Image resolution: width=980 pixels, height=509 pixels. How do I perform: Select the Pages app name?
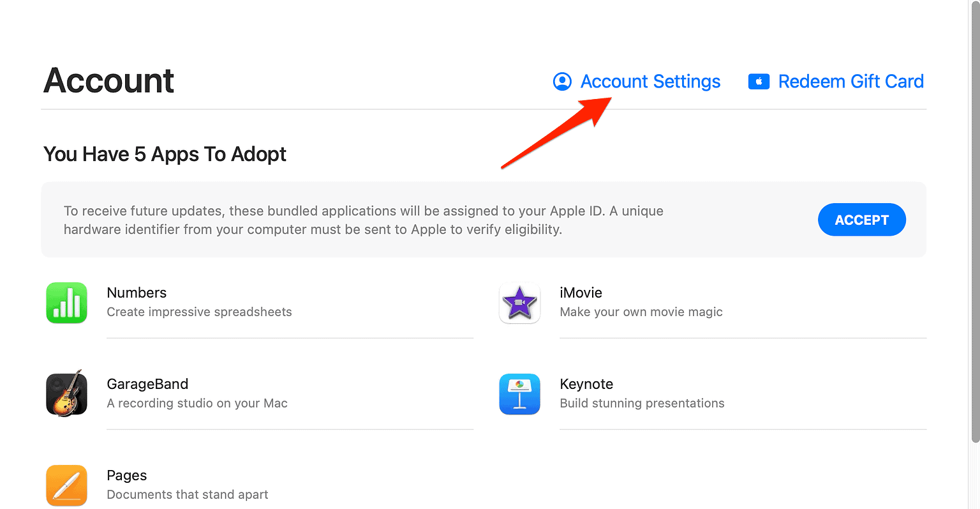click(126, 475)
